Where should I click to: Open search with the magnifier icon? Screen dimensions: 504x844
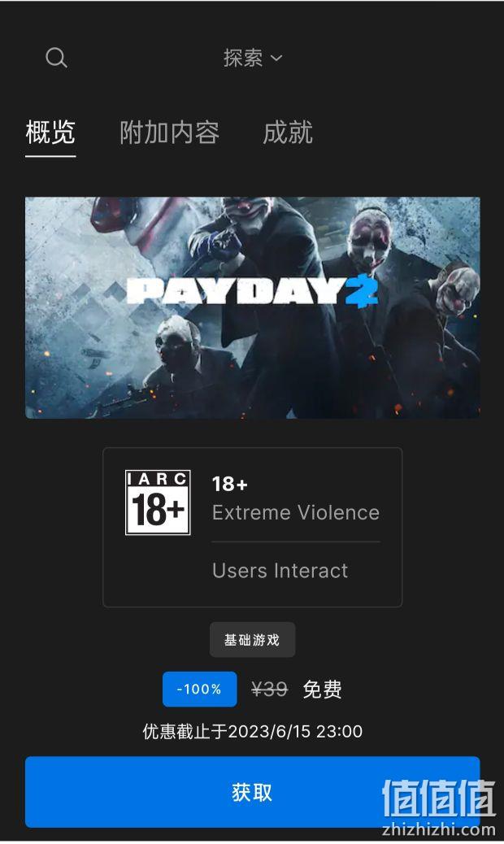coord(56,57)
